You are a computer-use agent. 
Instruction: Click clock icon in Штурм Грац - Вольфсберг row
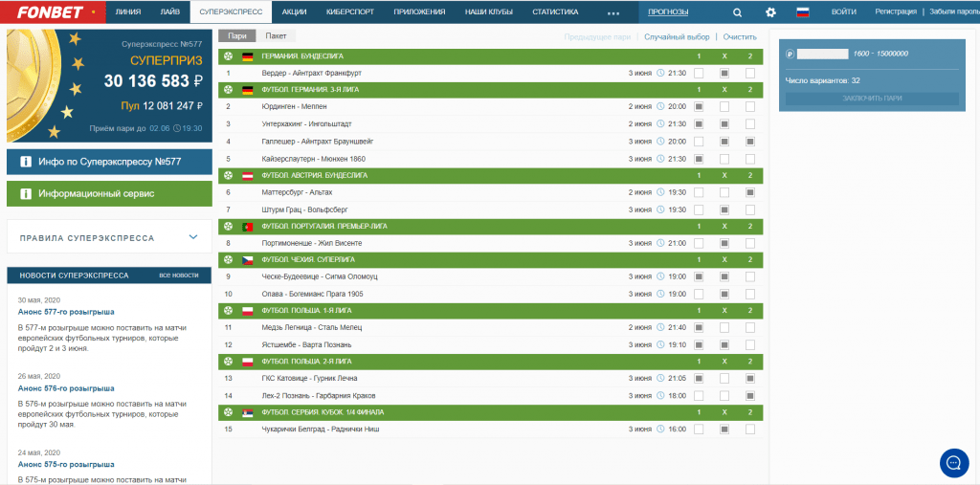coord(661,210)
